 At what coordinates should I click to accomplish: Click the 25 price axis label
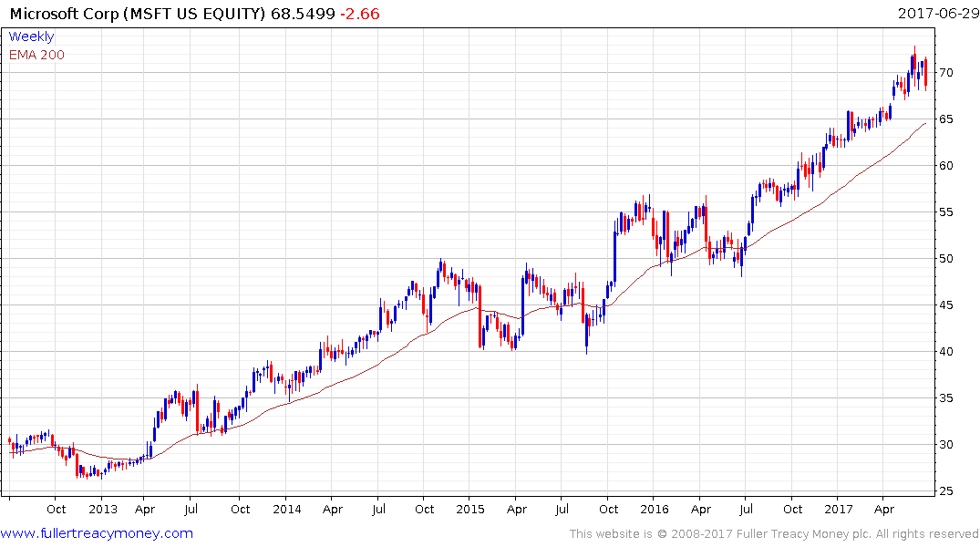point(946,490)
